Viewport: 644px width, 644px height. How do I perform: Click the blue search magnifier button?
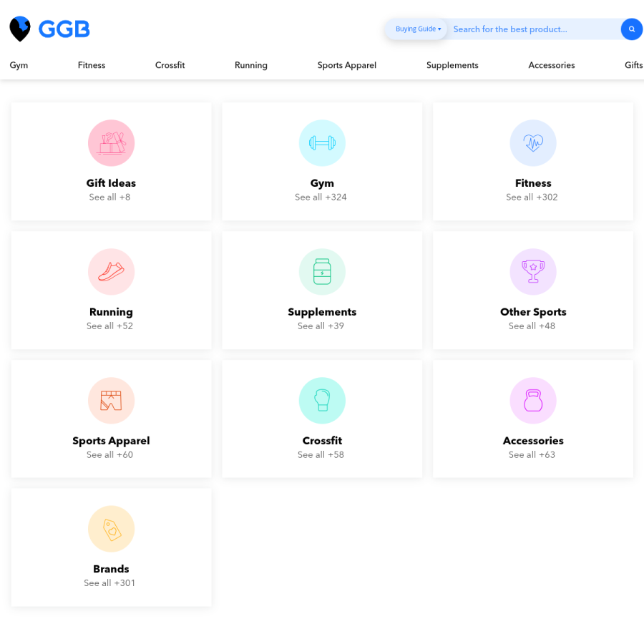(632, 29)
